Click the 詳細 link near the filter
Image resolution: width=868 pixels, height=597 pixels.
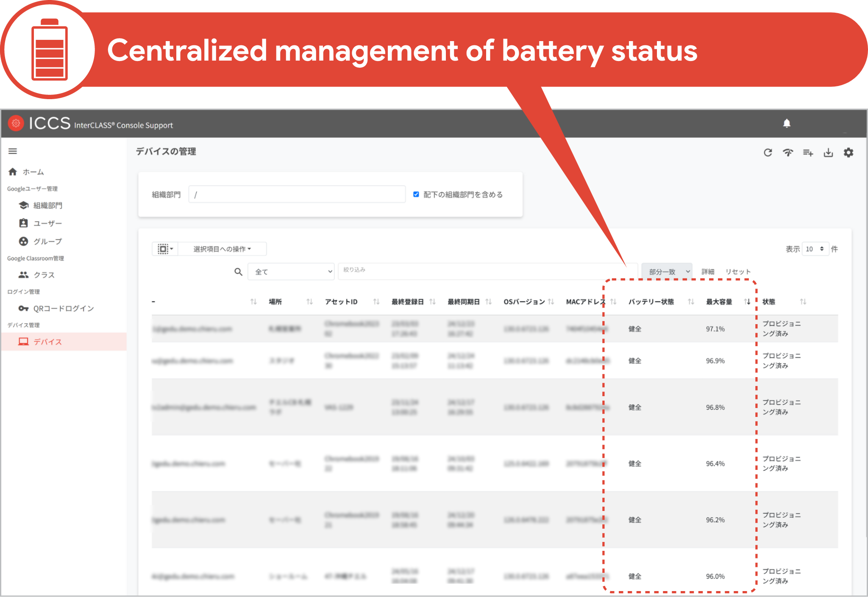[709, 271]
